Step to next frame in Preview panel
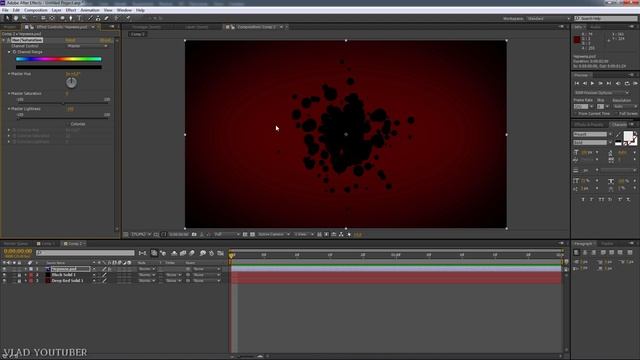Viewport: 640px width, 360px height. [600, 83]
